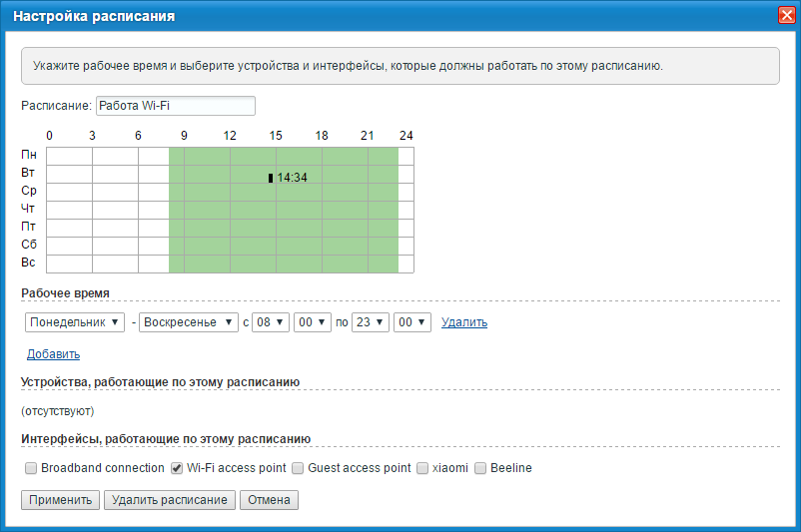Close the schedule settings dialog

[x=786, y=16]
